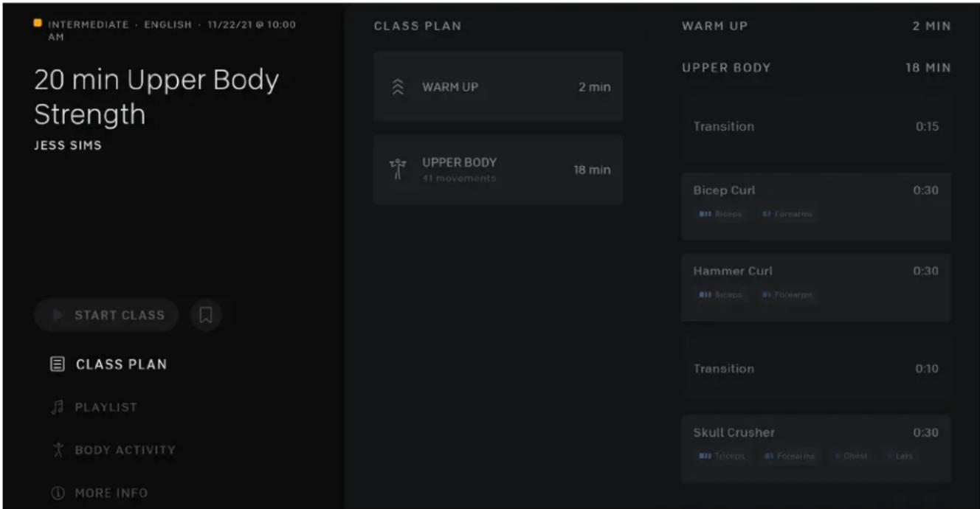The image size is (980, 509).
Task: Click the Hammer Curl movement card
Action: pos(816,287)
